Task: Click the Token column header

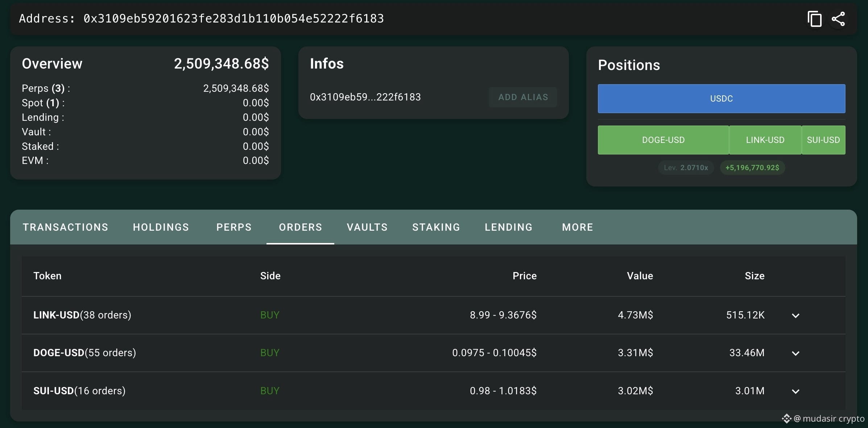Action: click(47, 276)
